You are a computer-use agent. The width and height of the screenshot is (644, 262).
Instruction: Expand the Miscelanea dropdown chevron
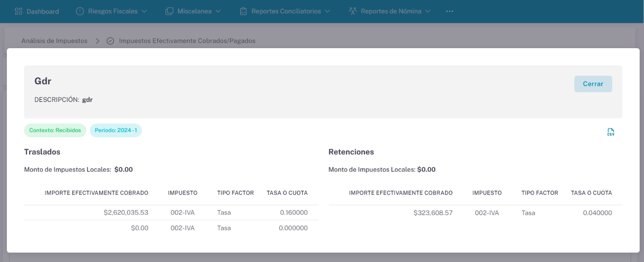[x=218, y=11]
